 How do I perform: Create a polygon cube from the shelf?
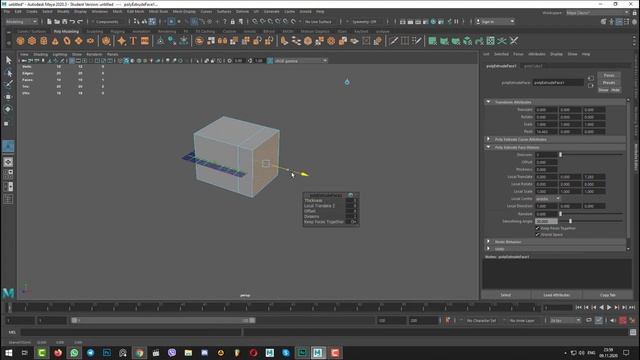pos(32,41)
